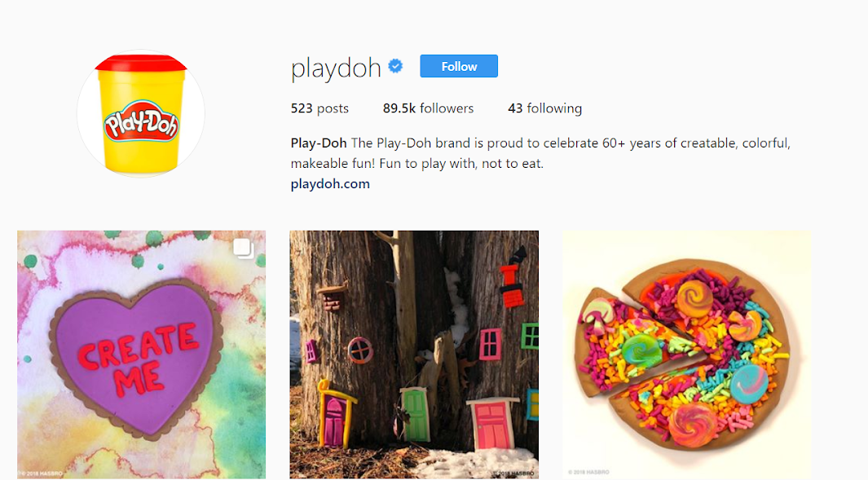This screenshot has height=480, width=868.
Task: Click the pink door in tree photo
Action: coord(491,423)
